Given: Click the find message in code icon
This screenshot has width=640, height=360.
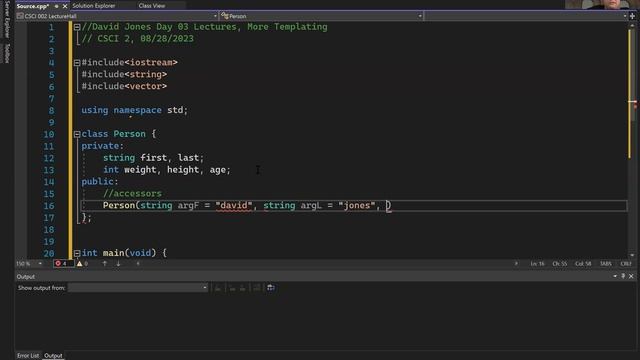Looking at the screenshot, I should tap(218, 288).
